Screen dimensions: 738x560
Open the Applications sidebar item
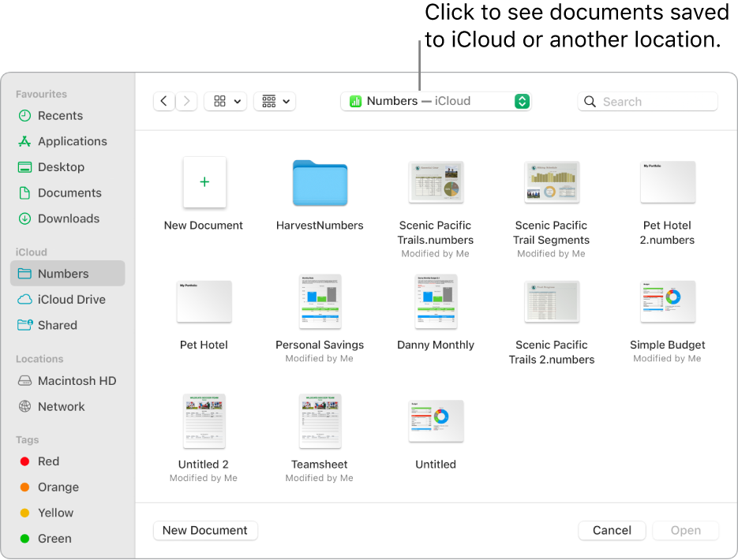[x=73, y=141]
